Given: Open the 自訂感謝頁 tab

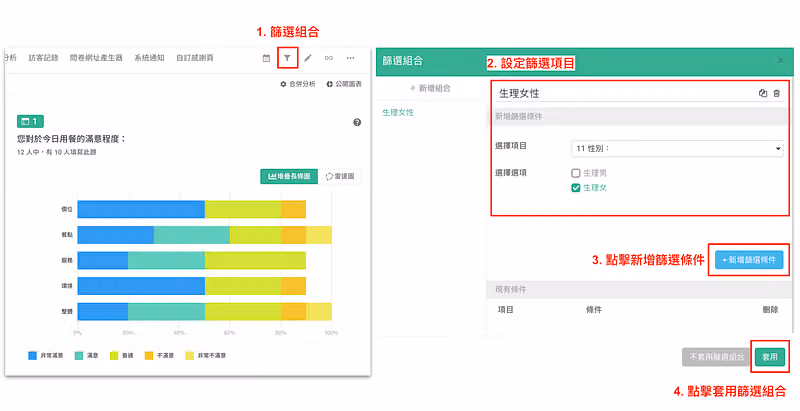Looking at the screenshot, I should pos(195,58).
